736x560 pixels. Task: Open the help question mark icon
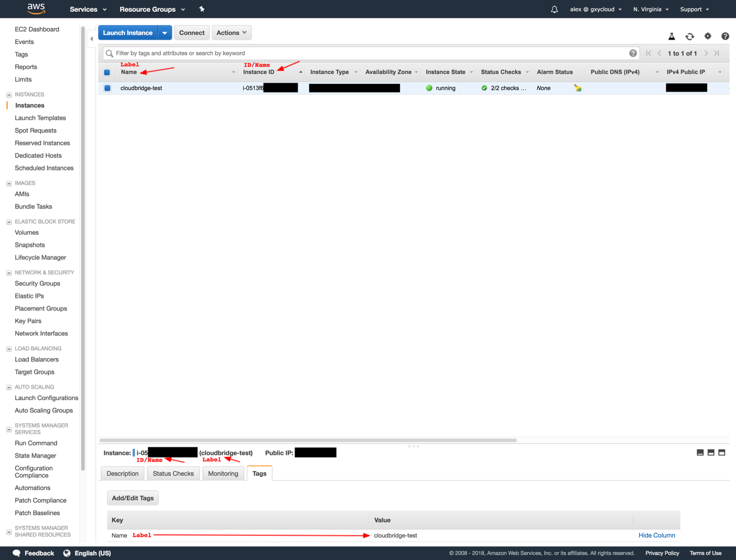725,36
